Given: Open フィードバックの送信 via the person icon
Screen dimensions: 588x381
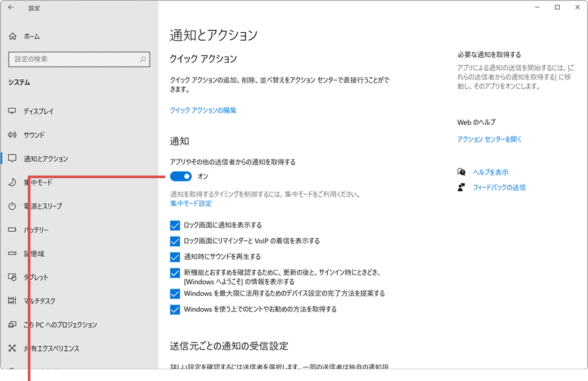Looking at the screenshot, I should click(461, 187).
